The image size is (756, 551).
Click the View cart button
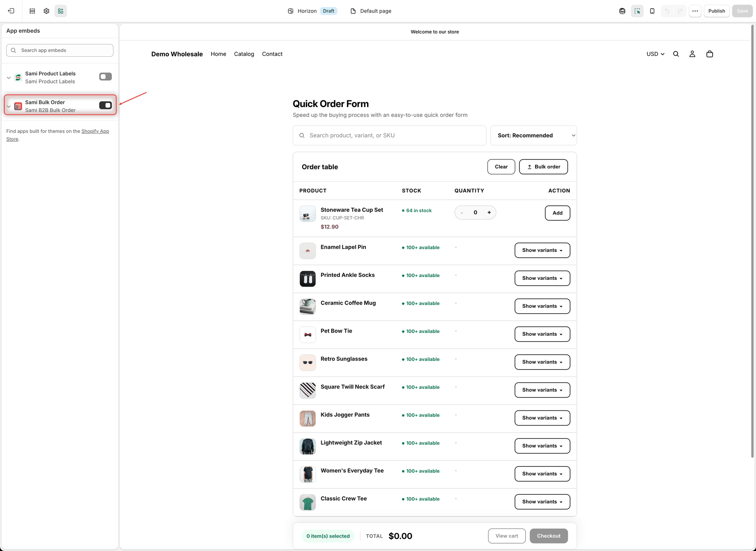pos(507,536)
